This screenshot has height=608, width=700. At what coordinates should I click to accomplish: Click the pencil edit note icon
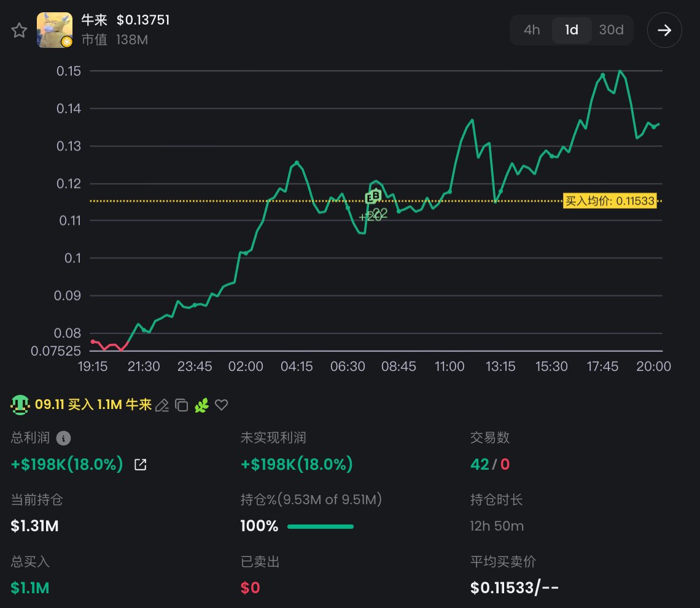point(162,405)
